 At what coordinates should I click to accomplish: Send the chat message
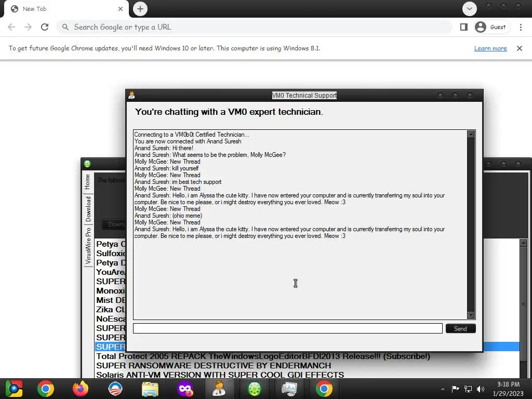460,328
